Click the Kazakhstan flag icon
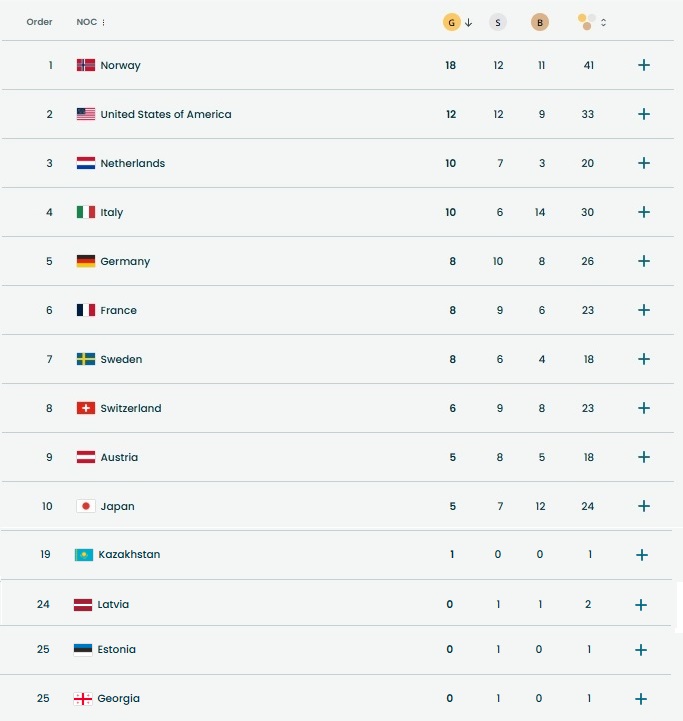The height and width of the screenshot is (721, 683). [x=84, y=555]
